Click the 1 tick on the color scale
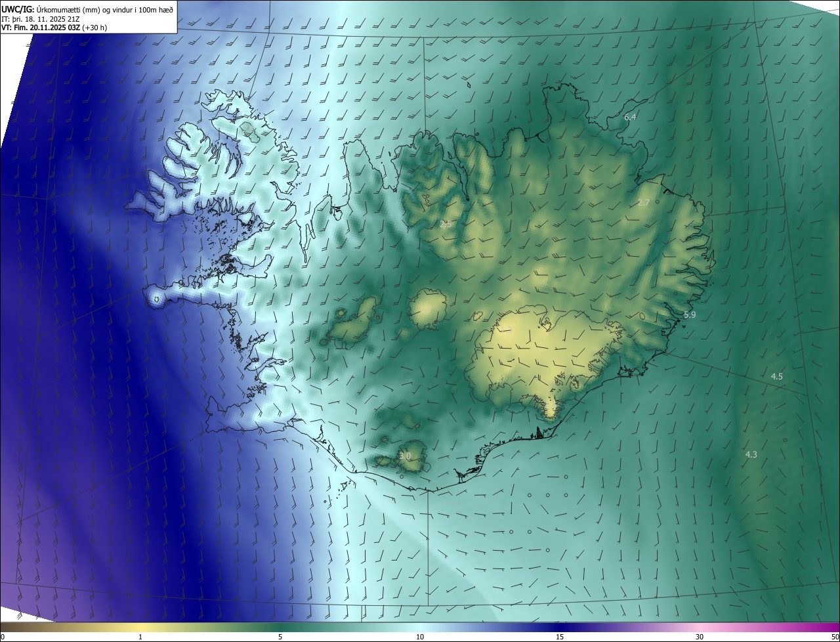Screen dimensions: 840x642 tap(140, 637)
